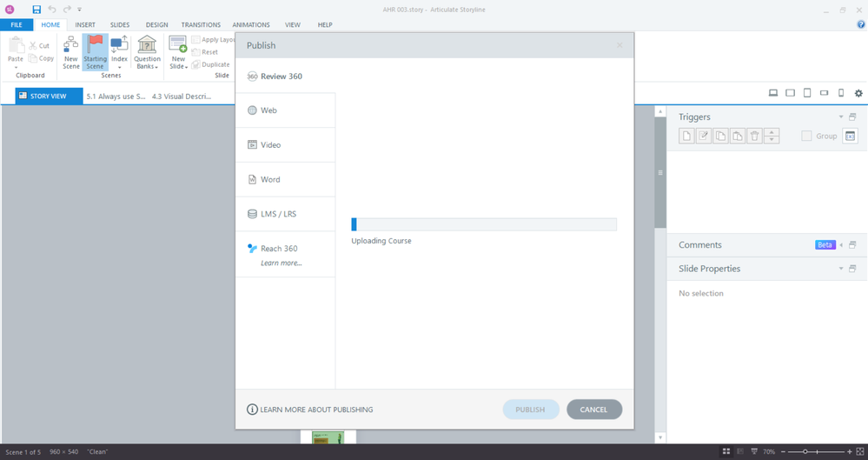Fit slide to window icon
Screen dimensions: 868x460
[x=859, y=451]
